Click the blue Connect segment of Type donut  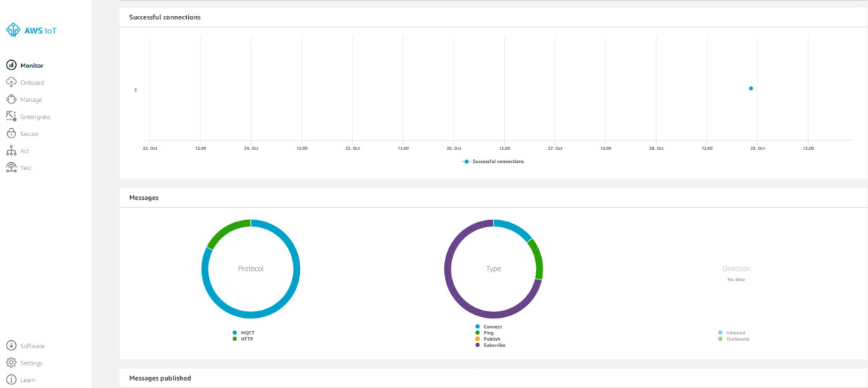point(515,228)
